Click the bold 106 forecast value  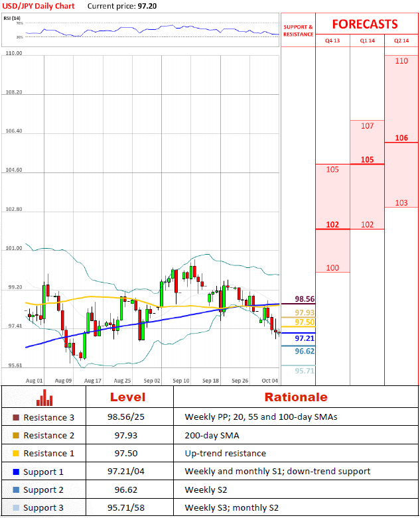coord(401,138)
